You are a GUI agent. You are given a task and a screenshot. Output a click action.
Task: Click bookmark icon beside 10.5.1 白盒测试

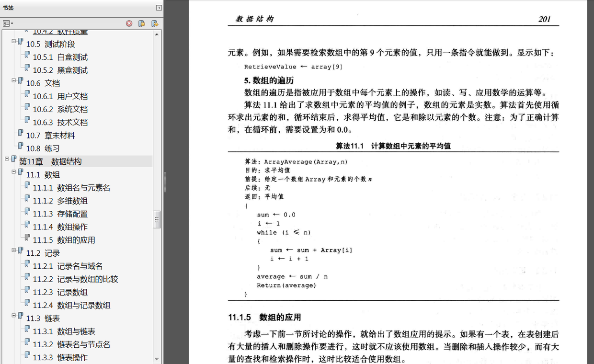pyautogui.click(x=27, y=55)
